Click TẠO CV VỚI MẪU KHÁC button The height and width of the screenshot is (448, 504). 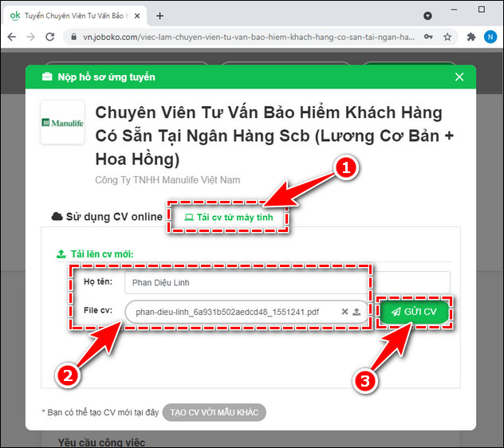pyautogui.click(x=214, y=412)
